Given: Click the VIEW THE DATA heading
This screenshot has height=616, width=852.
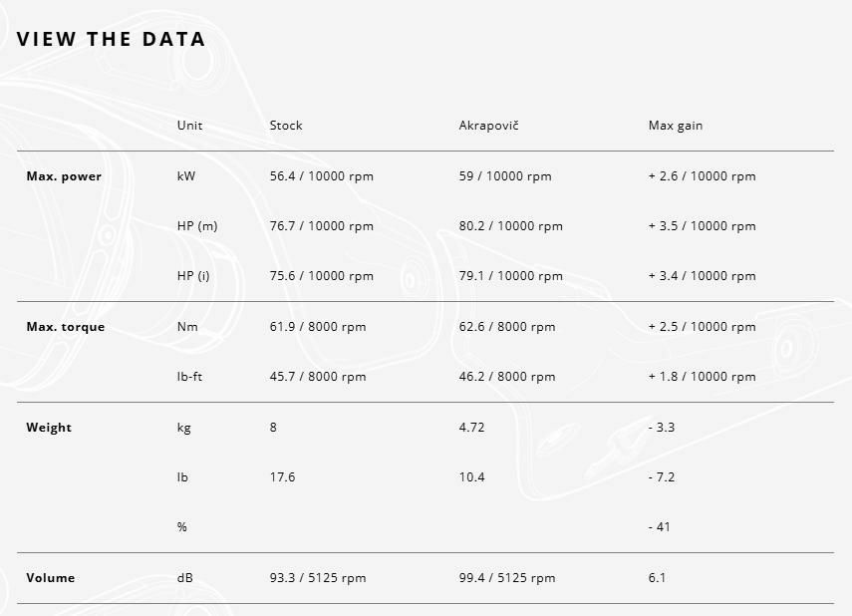Looking at the screenshot, I should (111, 39).
